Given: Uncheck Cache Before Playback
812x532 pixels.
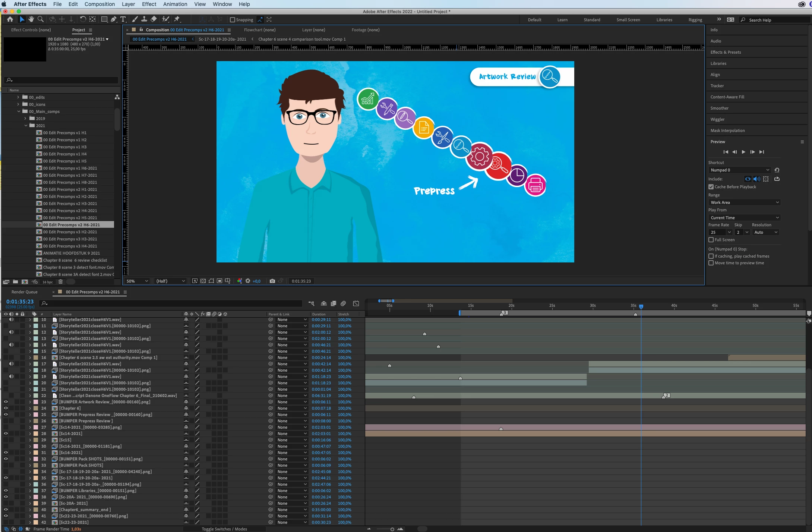Looking at the screenshot, I should click(x=711, y=187).
